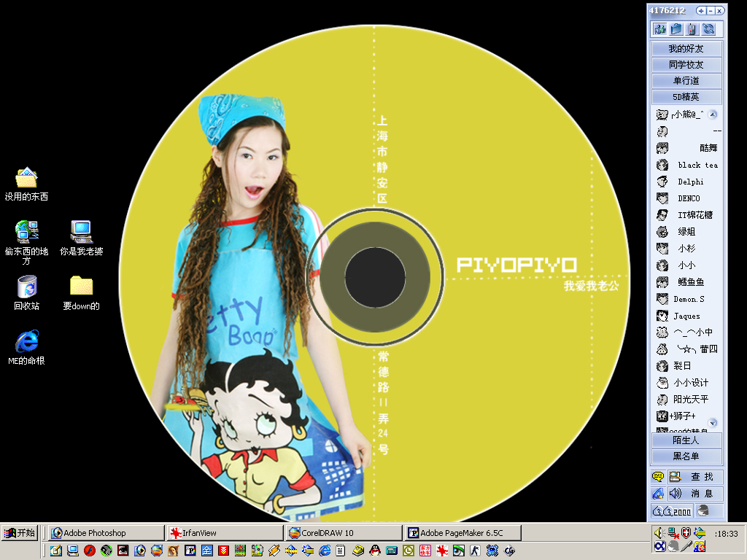Click the volume speaker tray icon
747x560 pixels.
click(x=659, y=533)
